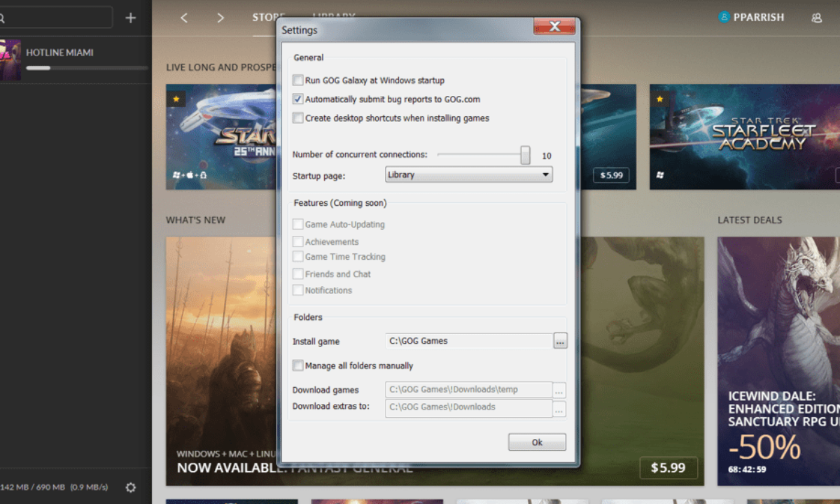Viewport: 840px width, 504px height.
Task: Open settings gear icon at bottom left
Action: pos(130,487)
